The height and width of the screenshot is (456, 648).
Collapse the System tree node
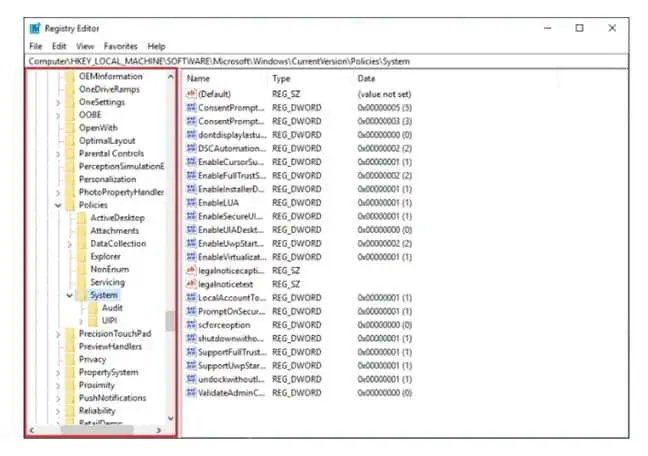coord(69,295)
